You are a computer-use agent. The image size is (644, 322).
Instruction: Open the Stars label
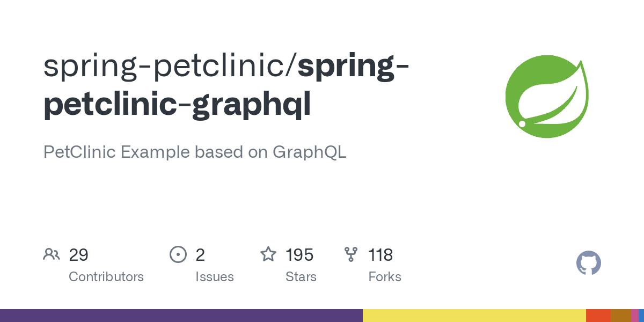(301, 277)
